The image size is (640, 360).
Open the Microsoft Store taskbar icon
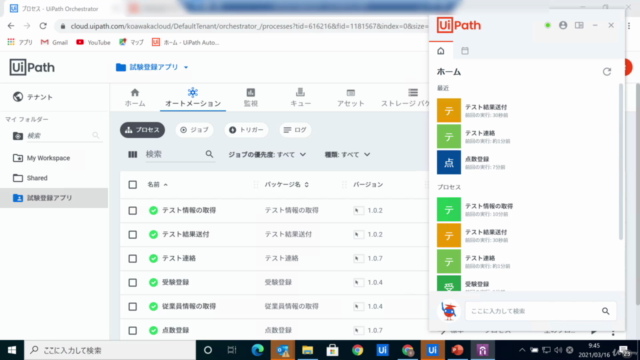coord(332,350)
